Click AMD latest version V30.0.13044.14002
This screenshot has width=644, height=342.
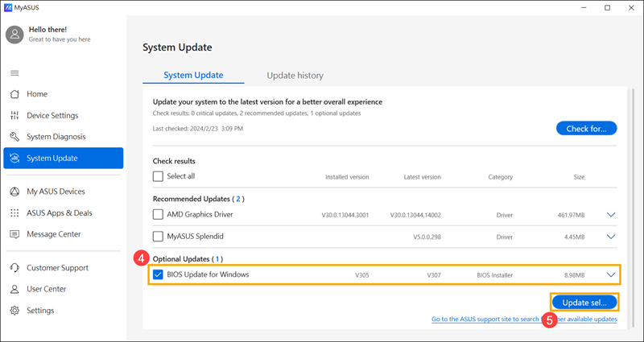415,215
